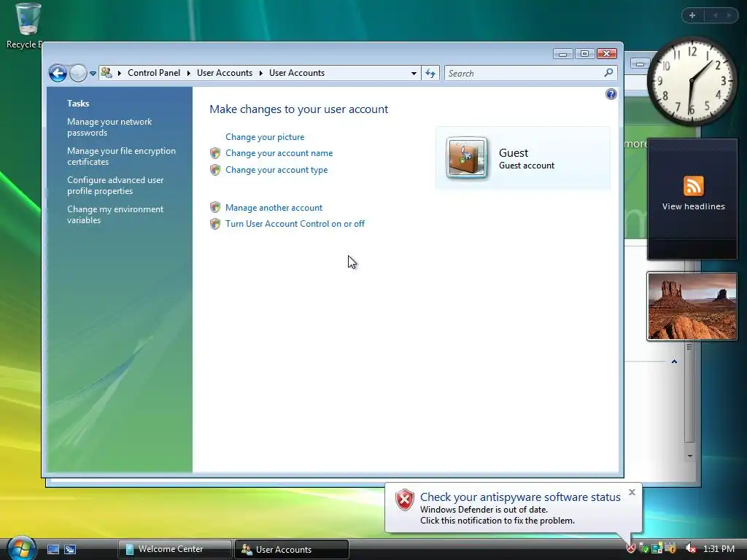This screenshot has height=560, width=747.
Task: Click the network monitors tray icon
Action: (657, 549)
